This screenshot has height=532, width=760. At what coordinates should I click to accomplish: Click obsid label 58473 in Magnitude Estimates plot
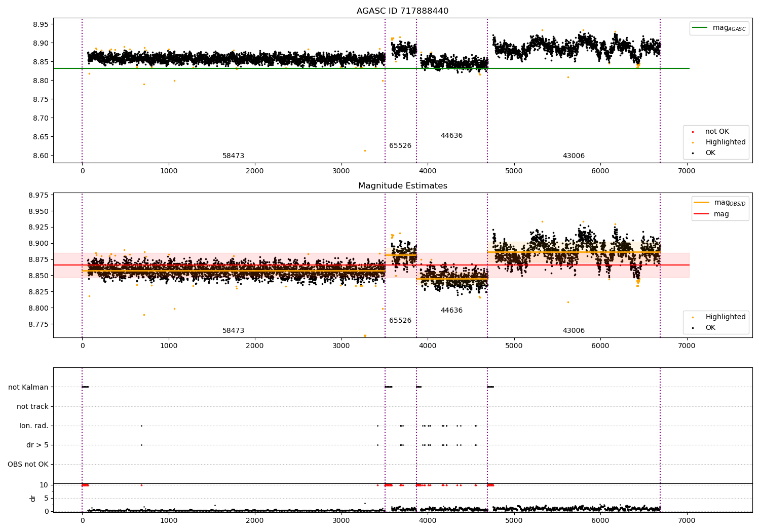coord(233,331)
